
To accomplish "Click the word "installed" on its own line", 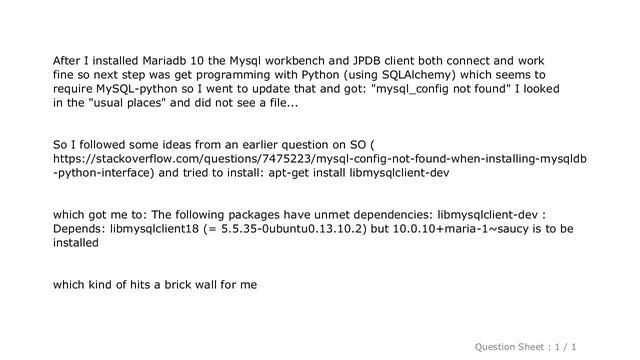I will 76,243.
